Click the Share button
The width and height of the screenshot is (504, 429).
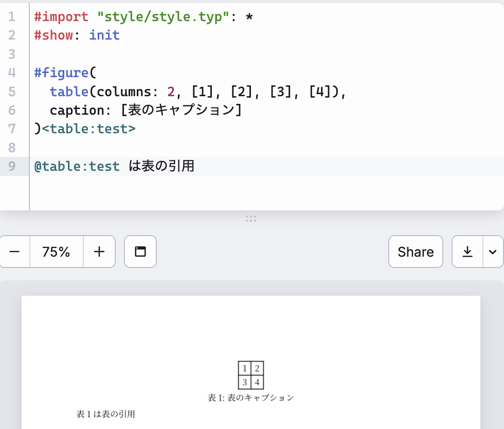[x=416, y=252]
